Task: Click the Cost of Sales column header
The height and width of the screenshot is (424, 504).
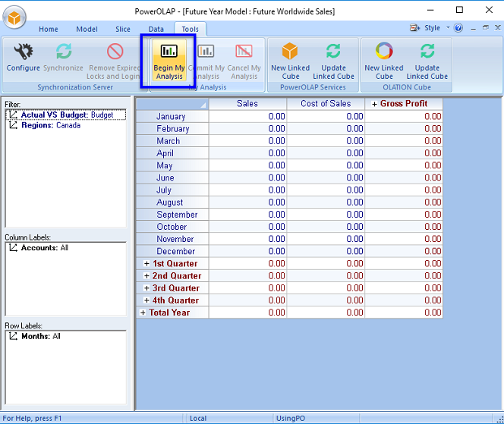Action: pyautogui.click(x=326, y=104)
